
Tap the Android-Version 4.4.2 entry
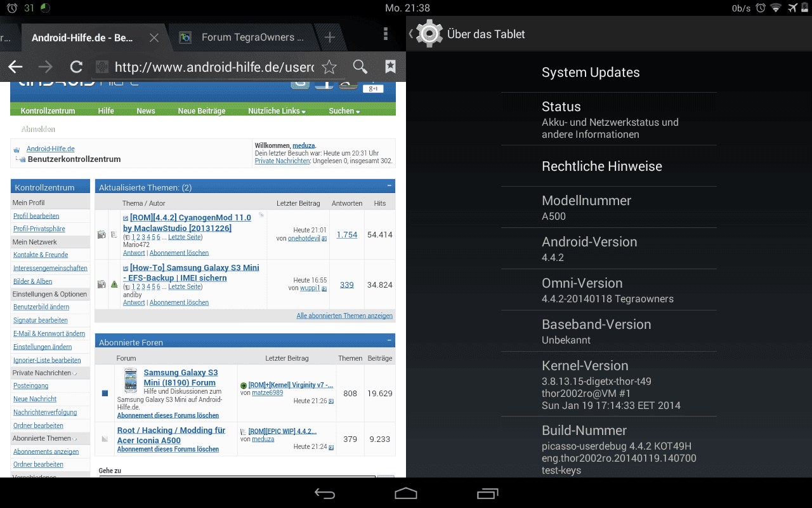click(x=609, y=248)
